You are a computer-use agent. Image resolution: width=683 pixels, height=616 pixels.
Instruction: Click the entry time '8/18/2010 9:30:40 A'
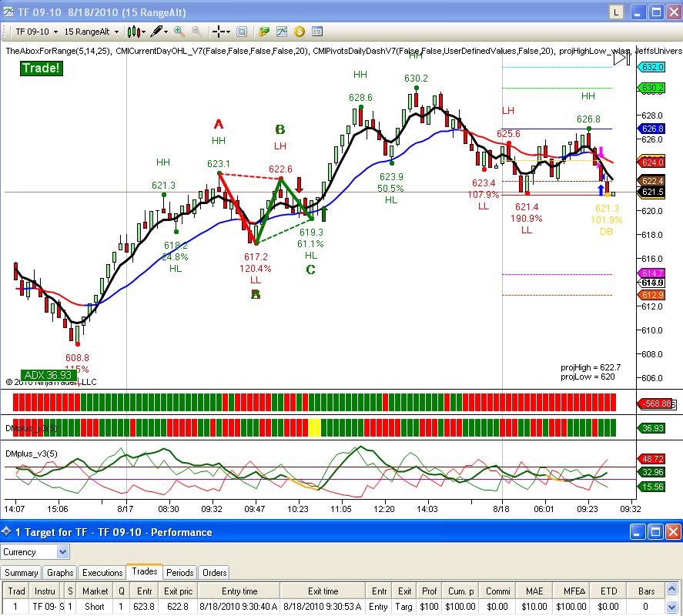pyautogui.click(x=238, y=607)
